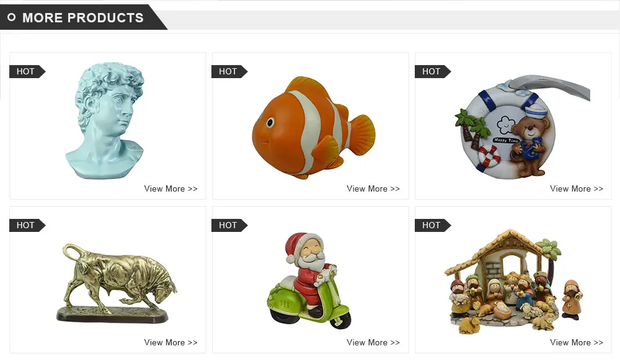Click View More under the David bust
This screenshot has width=620, height=364.
click(x=170, y=189)
